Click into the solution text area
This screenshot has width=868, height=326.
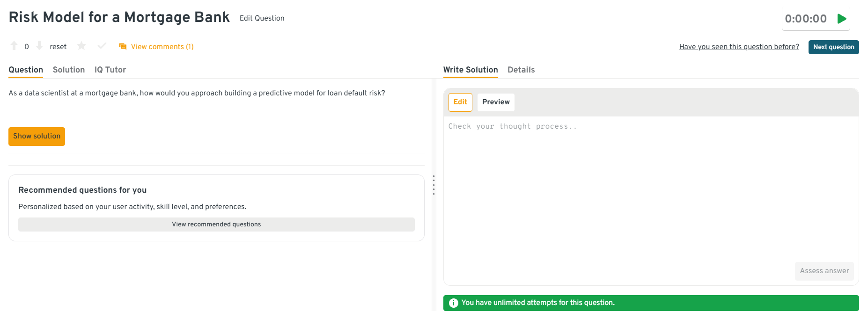651,187
